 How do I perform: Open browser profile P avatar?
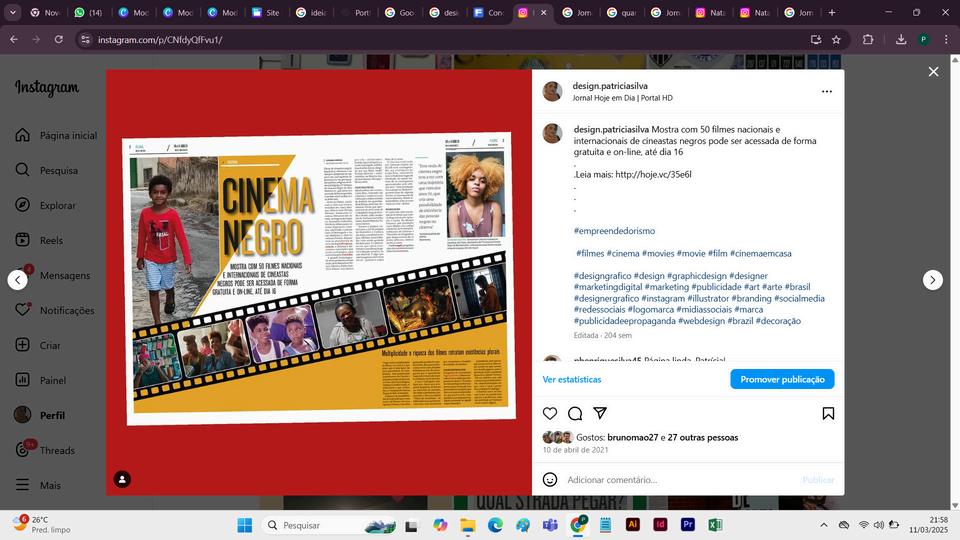coord(923,39)
